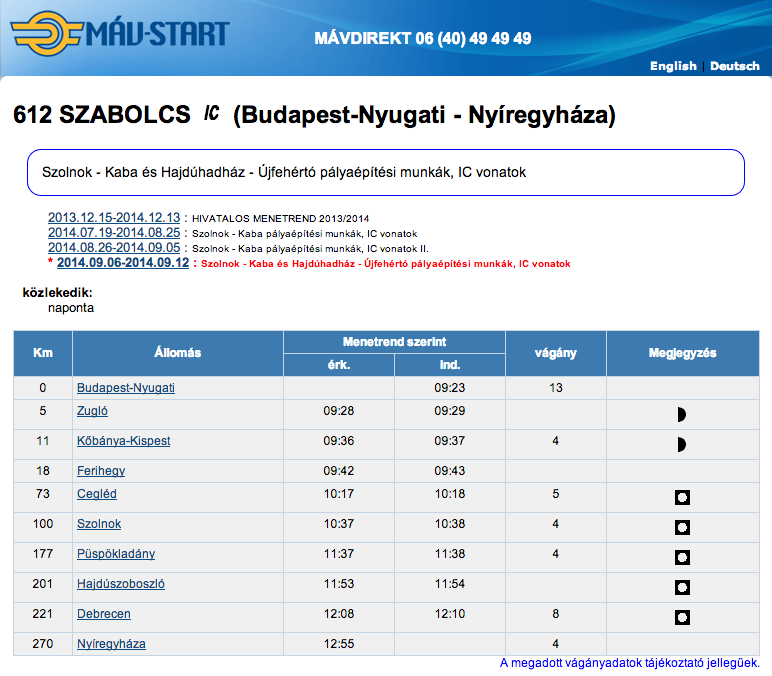Viewport: 772px width, 676px height.
Task: Open the 2014.08.26-2014.09.05 timetable period
Action: (x=114, y=248)
